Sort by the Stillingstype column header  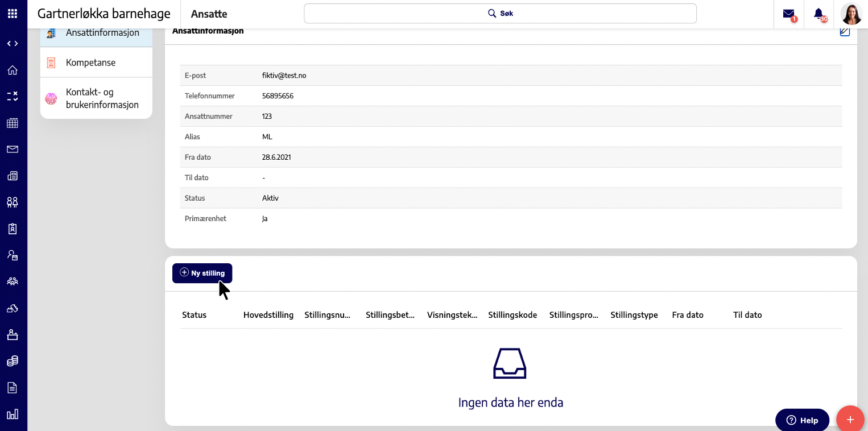point(634,315)
